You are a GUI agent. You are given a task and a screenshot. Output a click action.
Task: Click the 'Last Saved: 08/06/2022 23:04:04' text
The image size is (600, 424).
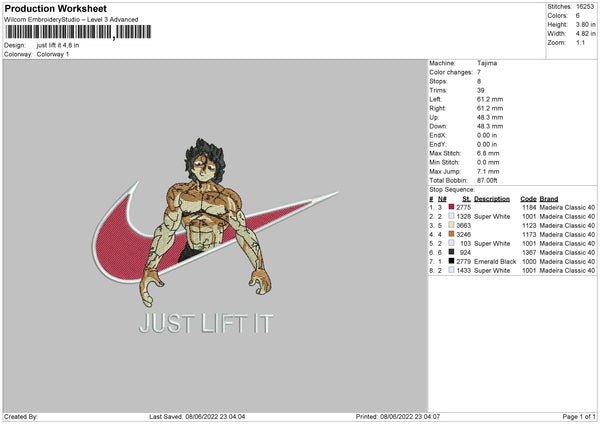tap(197, 416)
